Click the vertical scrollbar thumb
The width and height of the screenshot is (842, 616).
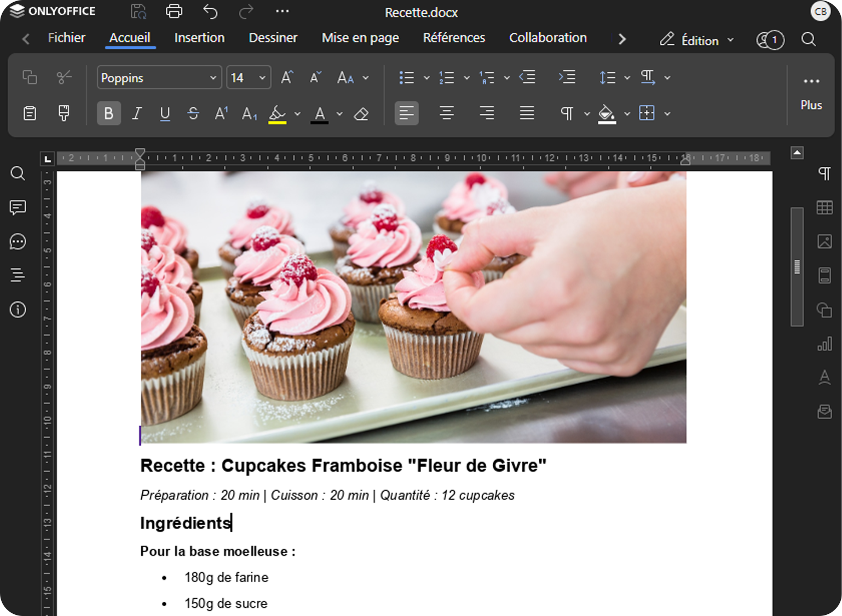tap(797, 267)
